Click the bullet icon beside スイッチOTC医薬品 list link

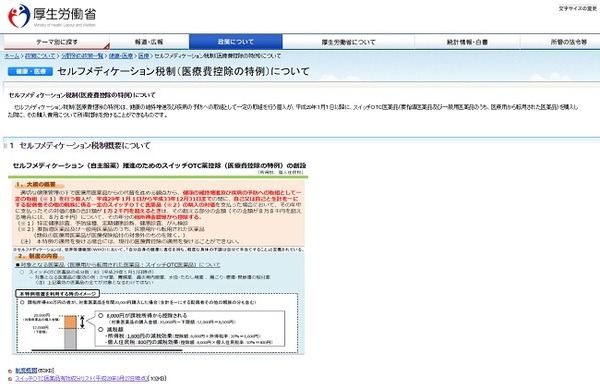(x=10, y=379)
